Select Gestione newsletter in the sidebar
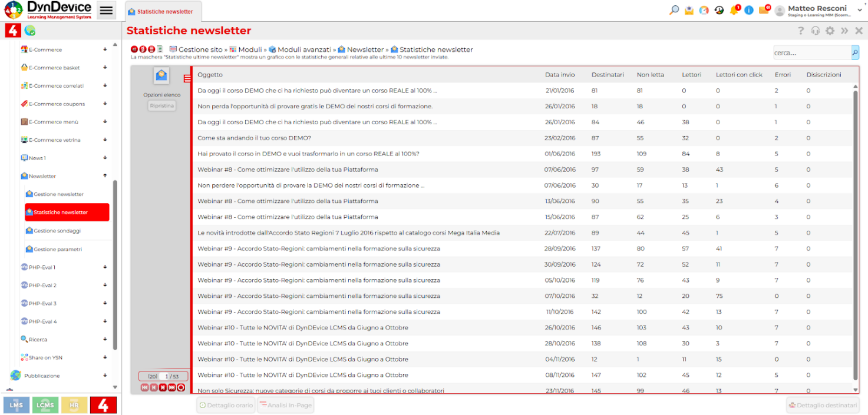The width and height of the screenshot is (868, 415). coord(58,194)
